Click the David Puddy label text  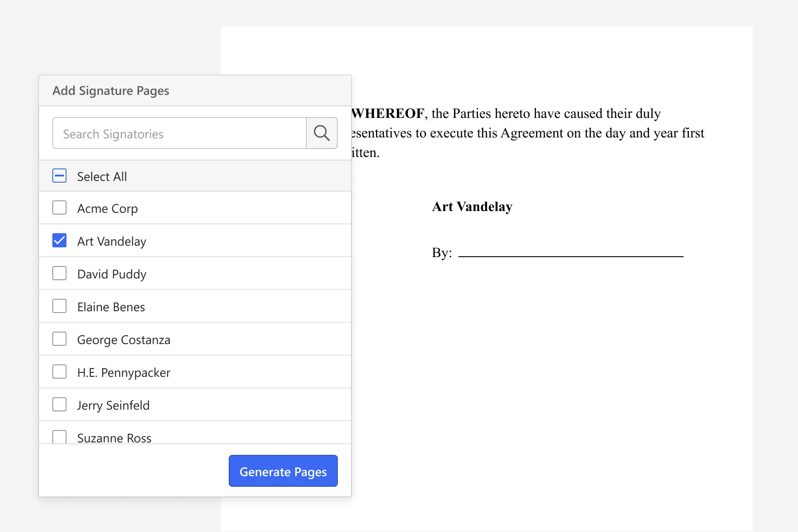point(112,274)
